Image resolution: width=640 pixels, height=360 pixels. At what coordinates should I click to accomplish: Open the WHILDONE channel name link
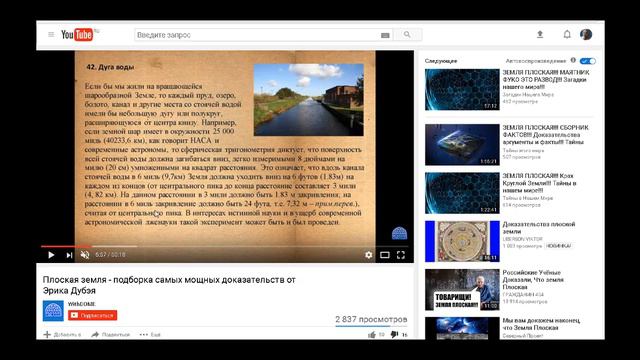click(x=82, y=304)
